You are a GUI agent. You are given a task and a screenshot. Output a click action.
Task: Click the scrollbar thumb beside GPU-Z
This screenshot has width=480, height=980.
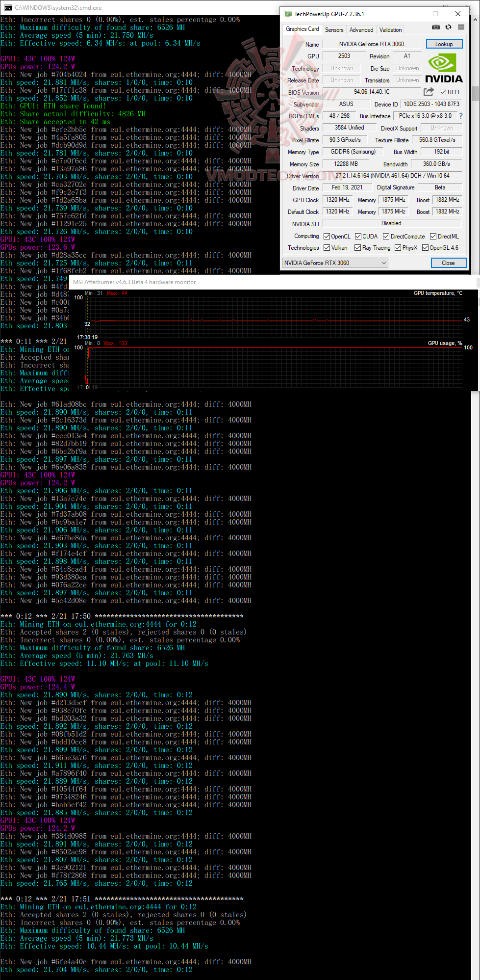tap(475, 93)
